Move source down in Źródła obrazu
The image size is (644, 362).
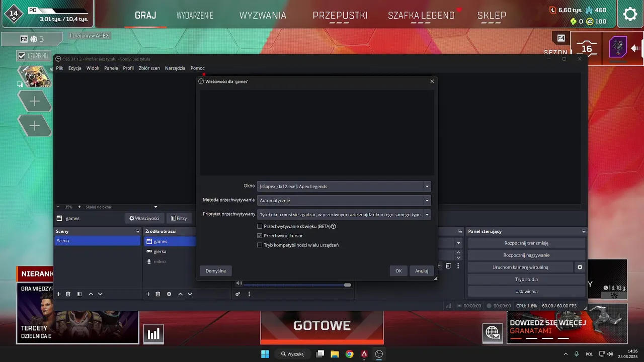(x=190, y=294)
